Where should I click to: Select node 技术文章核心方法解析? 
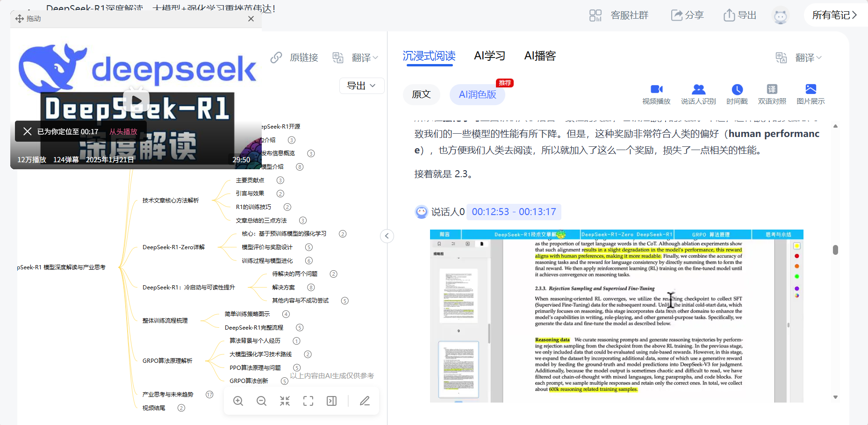click(x=171, y=201)
